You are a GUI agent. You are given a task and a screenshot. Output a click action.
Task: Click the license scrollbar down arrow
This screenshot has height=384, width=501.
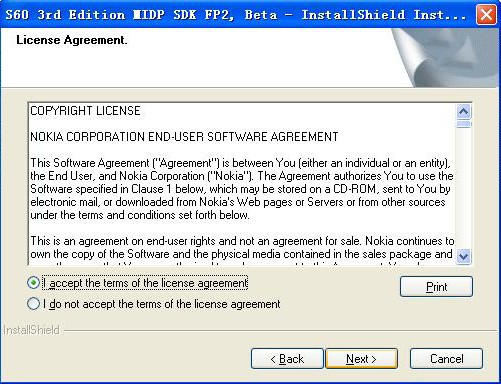pos(463,256)
